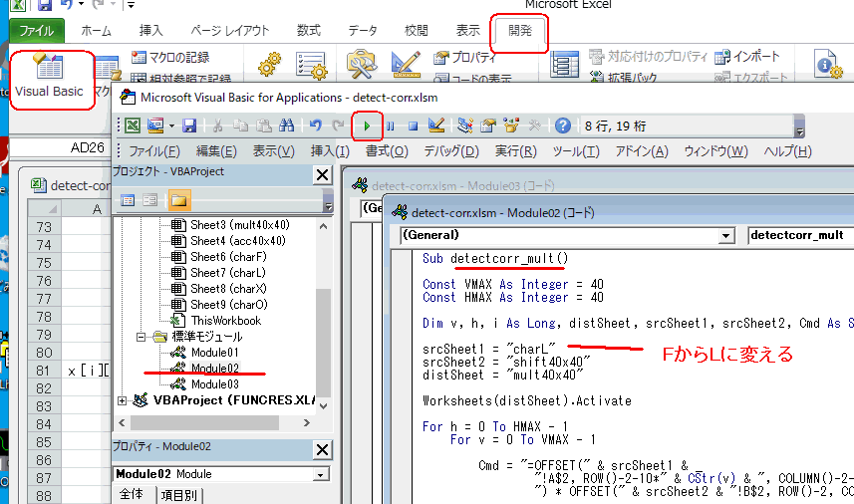The image size is (854, 504).
Task: Click the Redo icon in VBA toolbar
Action: (x=338, y=126)
